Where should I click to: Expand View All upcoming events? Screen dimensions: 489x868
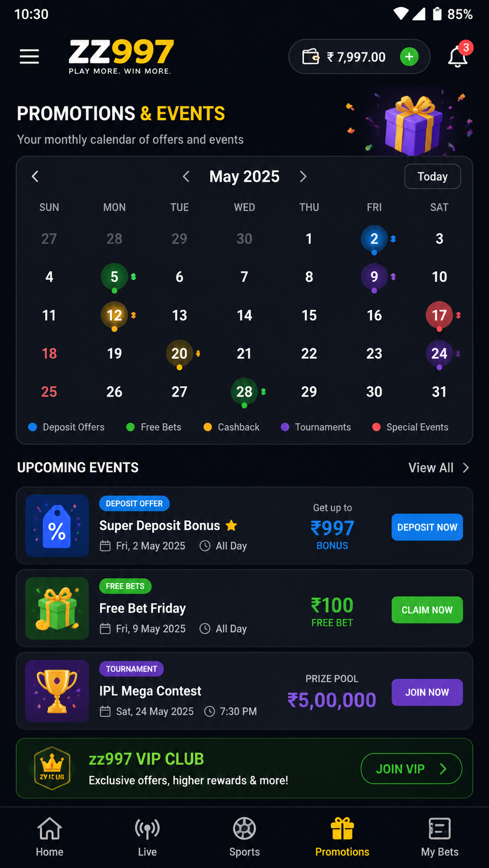coord(439,468)
